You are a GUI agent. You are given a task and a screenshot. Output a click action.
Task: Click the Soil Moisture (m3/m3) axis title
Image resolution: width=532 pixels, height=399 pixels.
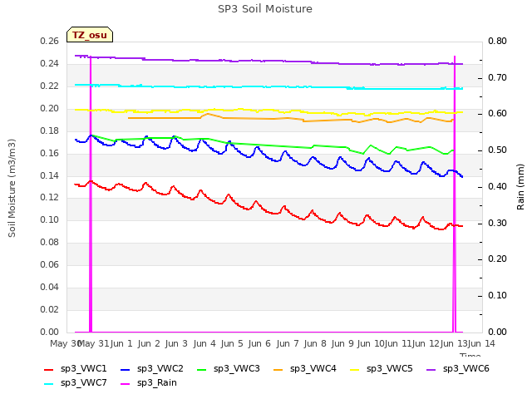coord(12,188)
